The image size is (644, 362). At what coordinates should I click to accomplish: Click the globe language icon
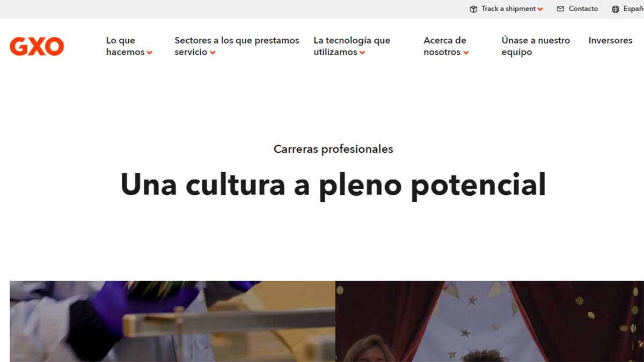click(616, 9)
